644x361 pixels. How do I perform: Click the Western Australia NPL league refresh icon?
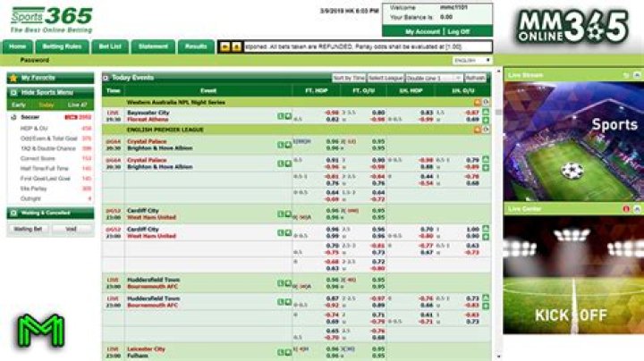tap(486, 103)
